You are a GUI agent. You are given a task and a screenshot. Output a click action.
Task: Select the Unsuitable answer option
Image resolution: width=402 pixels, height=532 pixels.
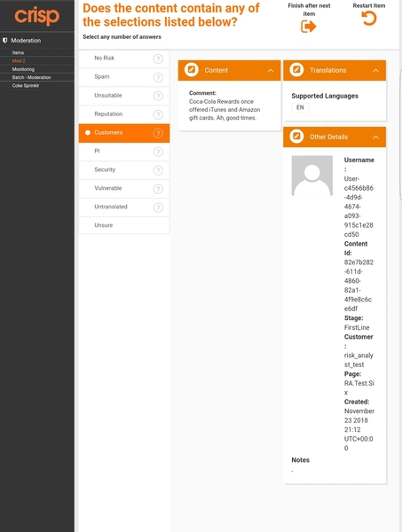(124, 96)
